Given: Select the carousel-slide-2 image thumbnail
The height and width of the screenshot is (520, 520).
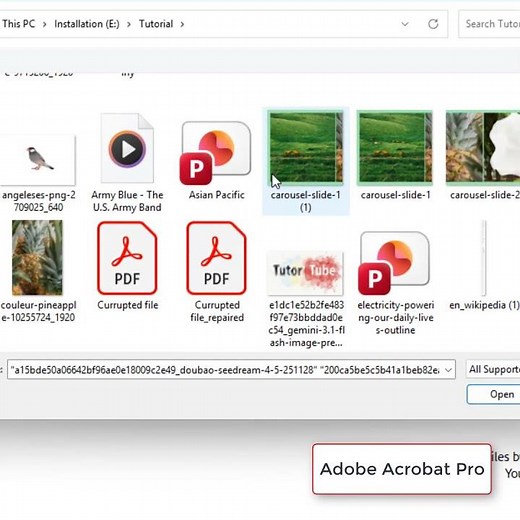Looking at the screenshot, I should (483, 148).
